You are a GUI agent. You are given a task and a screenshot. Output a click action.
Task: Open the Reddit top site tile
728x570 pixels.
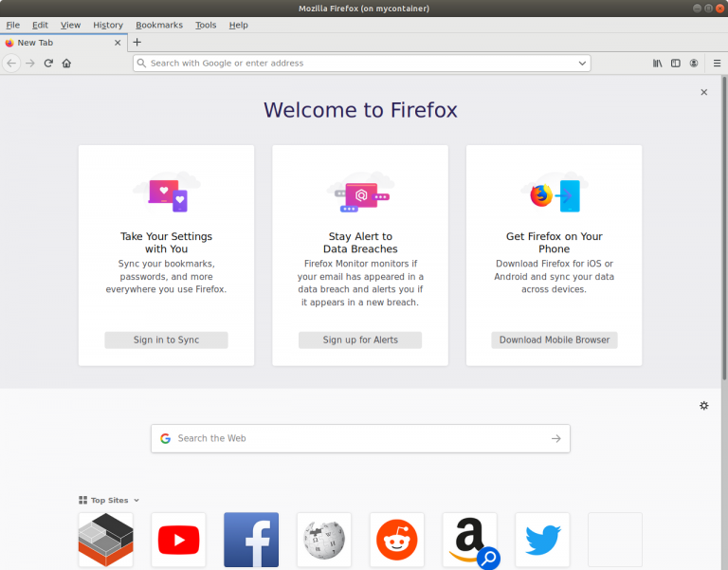[397, 540]
